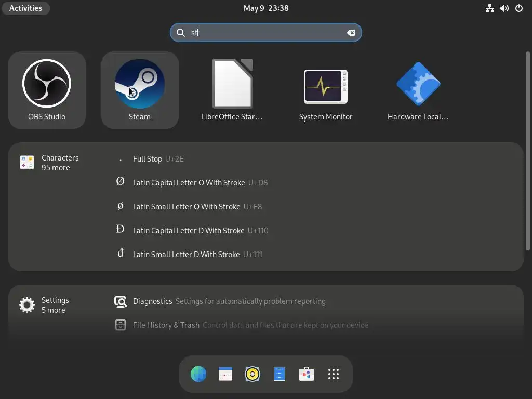Open power menu in top bar

pyautogui.click(x=519, y=8)
